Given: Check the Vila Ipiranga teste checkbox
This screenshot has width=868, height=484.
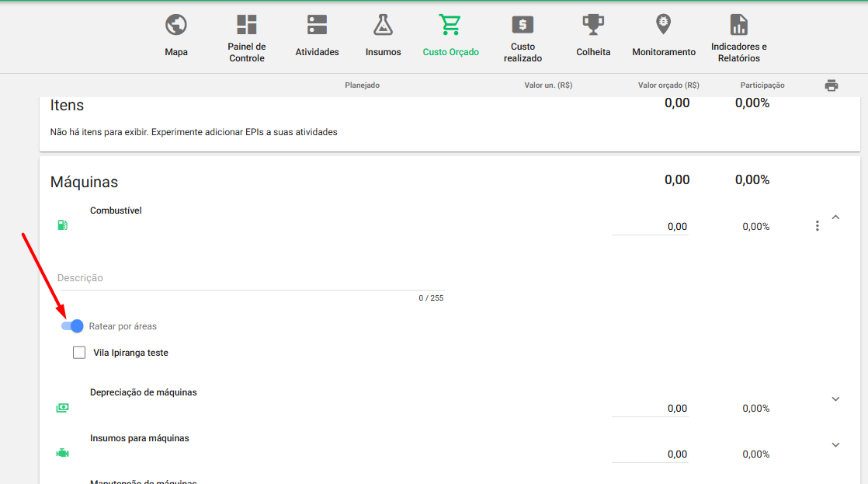Looking at the screenshot, I should 79,353.
